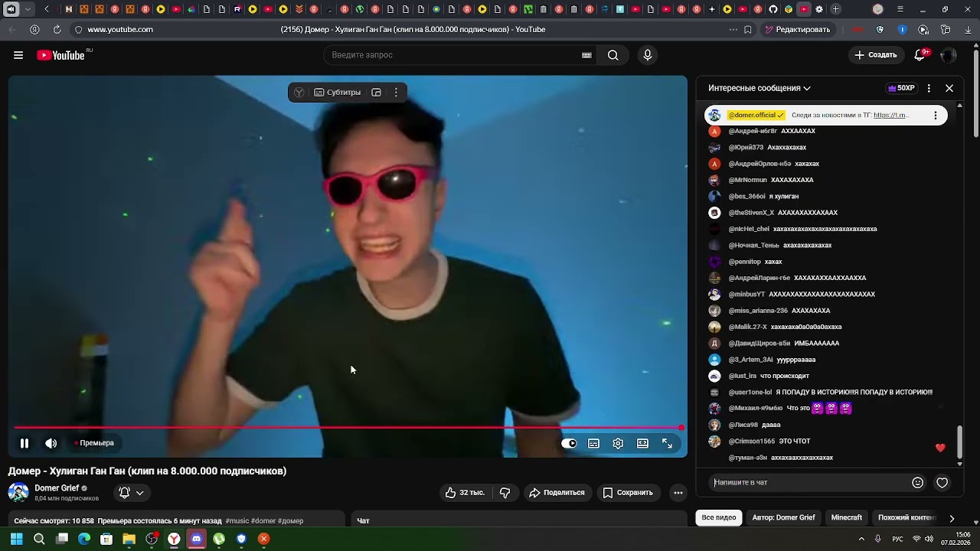Show hidden system tray icons
The height and width of the screenshot is (551, 980).
[861, 539]
